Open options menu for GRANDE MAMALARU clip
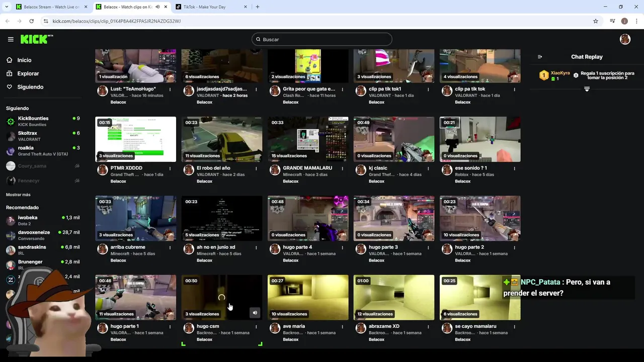 (x=342, y=168)
